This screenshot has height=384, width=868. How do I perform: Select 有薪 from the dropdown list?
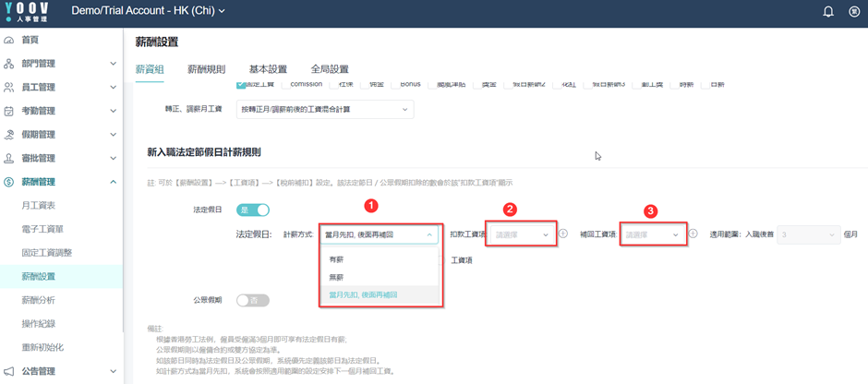tap(337, 260)
